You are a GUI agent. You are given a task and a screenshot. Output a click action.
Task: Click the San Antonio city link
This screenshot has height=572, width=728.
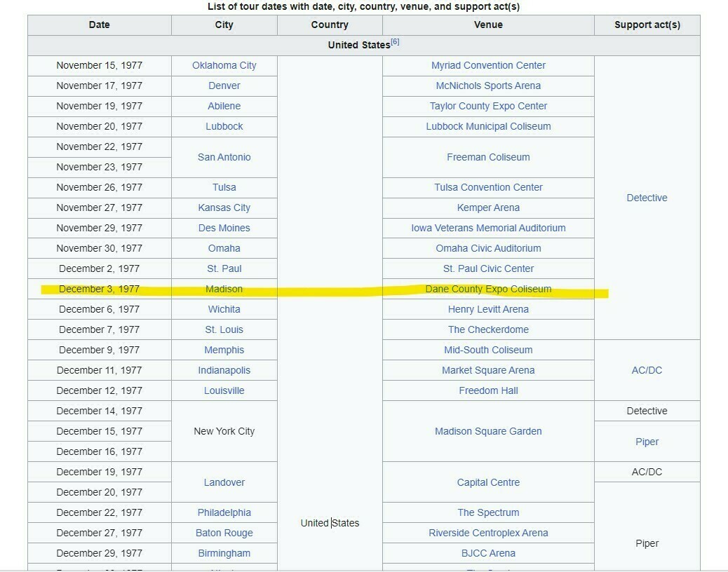point(224,157)
